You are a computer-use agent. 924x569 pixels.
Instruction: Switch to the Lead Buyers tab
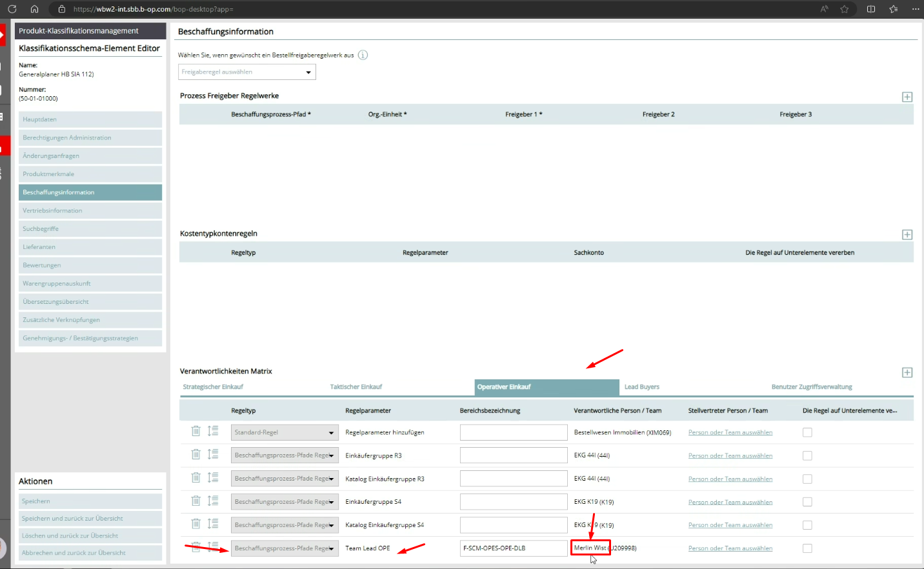click(x=641, y=387)
